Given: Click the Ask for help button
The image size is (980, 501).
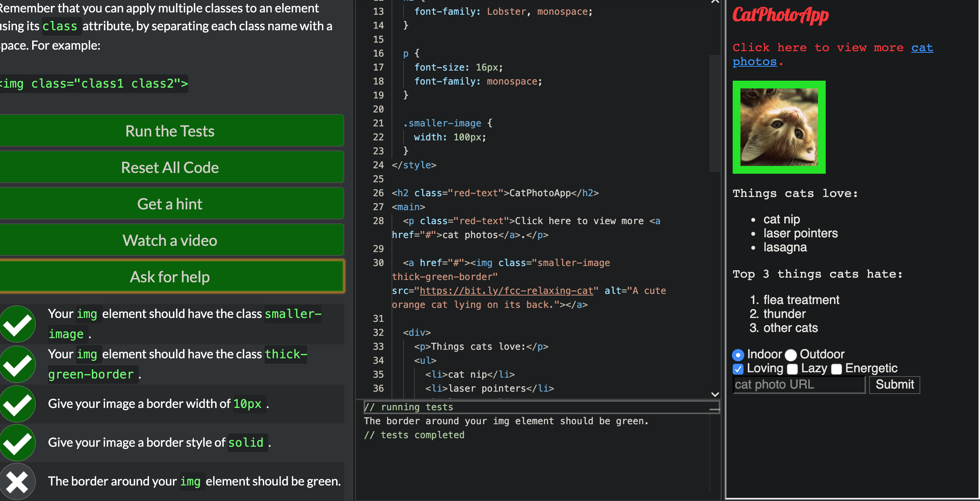Looking at the screenshot, I should (170, 277).
